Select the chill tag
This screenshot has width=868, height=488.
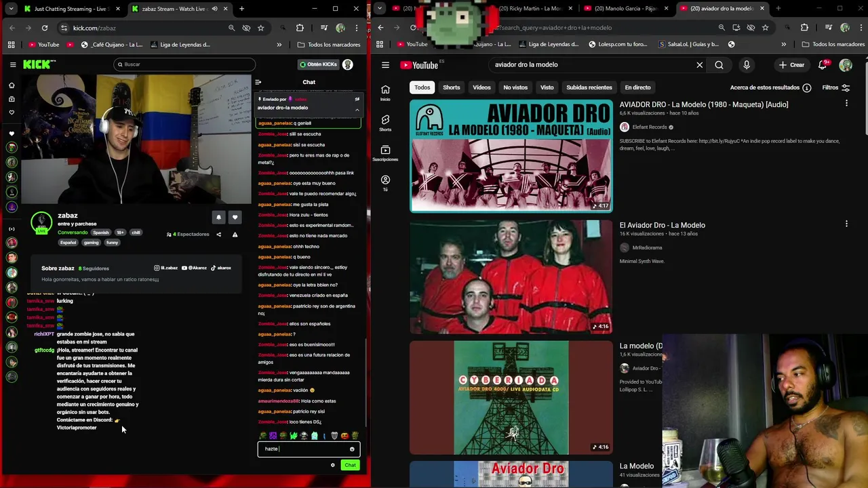[136, 232]
